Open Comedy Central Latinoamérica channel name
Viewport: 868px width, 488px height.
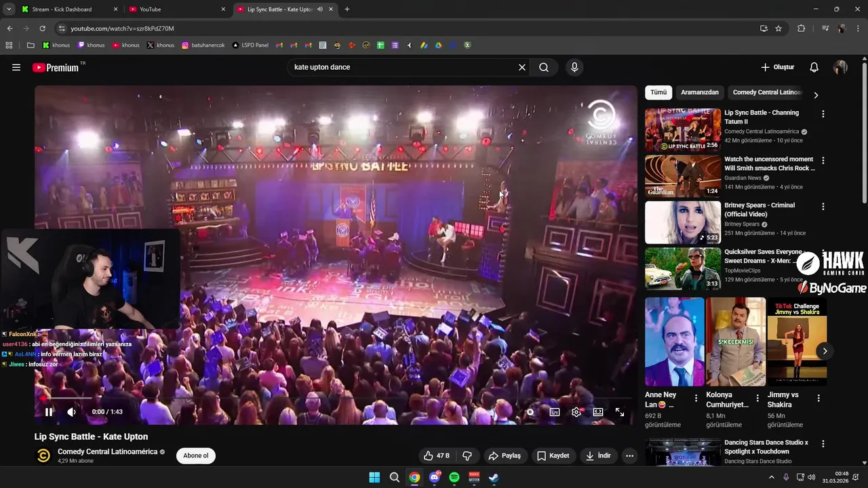[107, 451]
